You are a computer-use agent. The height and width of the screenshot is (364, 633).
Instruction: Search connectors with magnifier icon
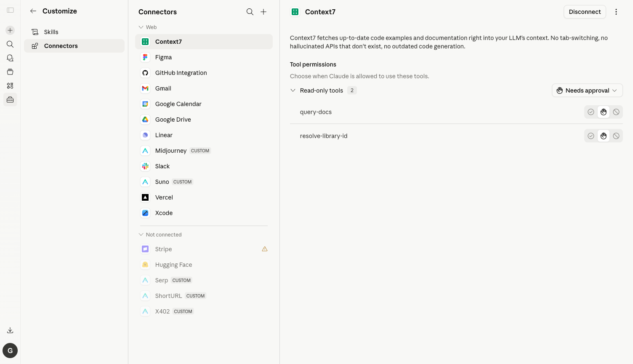250,12
